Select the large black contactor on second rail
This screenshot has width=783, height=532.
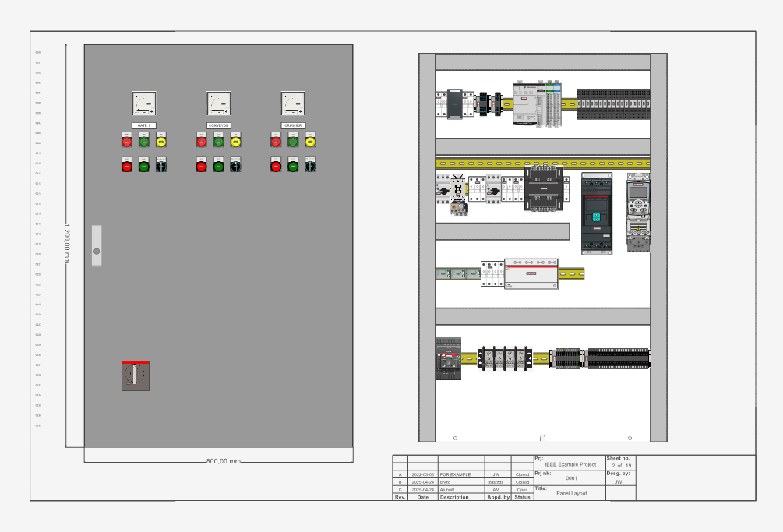543,188
